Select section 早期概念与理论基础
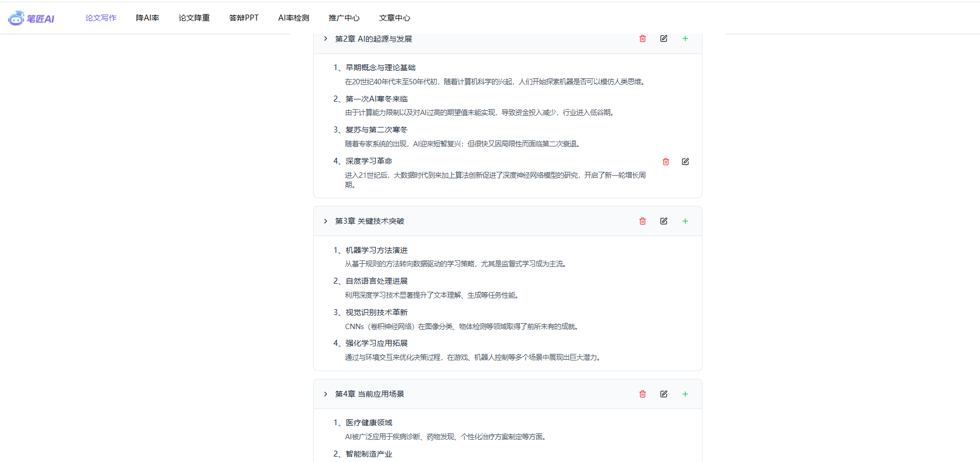This screenshot has height=462, width=980. [x=381, y=68]
